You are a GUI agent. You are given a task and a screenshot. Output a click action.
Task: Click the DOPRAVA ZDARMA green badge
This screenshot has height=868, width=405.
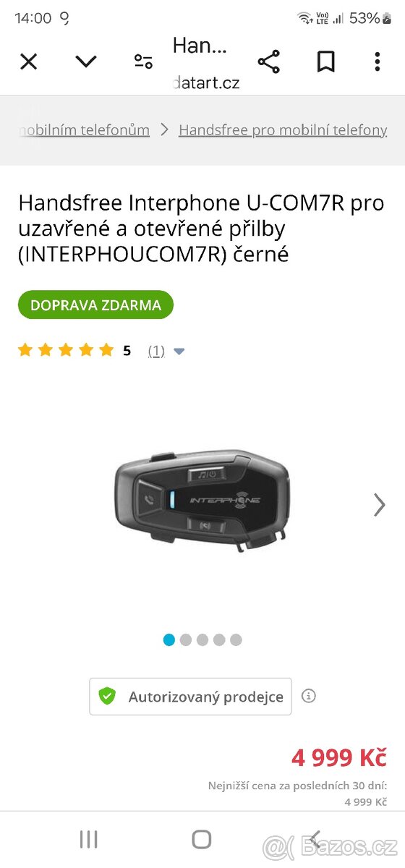pos(95,305)
